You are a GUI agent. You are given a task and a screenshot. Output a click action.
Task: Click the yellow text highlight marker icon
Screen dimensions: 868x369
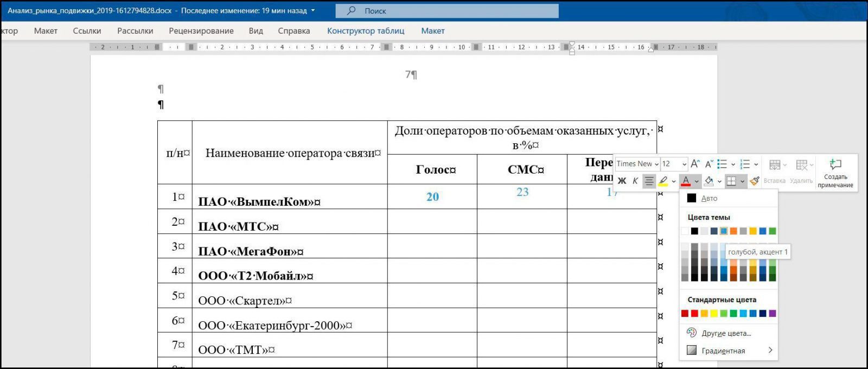[x=663, y=181]
